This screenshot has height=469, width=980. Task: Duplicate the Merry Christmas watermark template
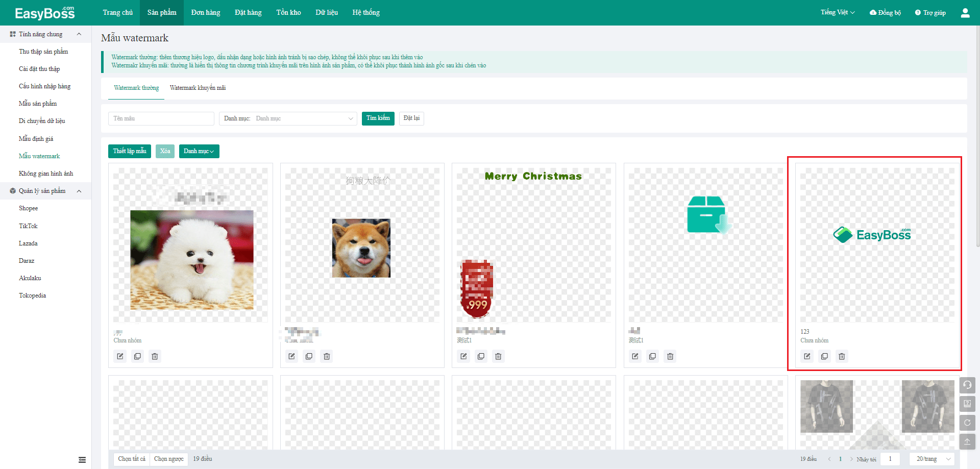coord(481,356)
